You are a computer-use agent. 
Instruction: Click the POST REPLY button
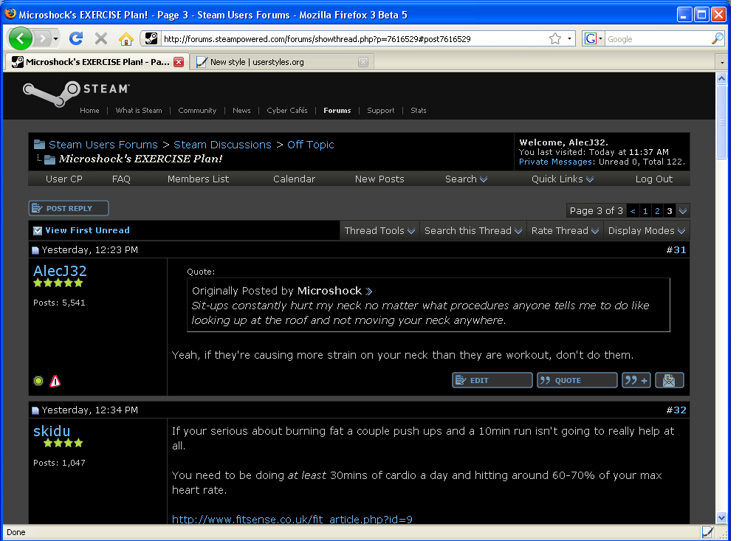click(68, 207)
